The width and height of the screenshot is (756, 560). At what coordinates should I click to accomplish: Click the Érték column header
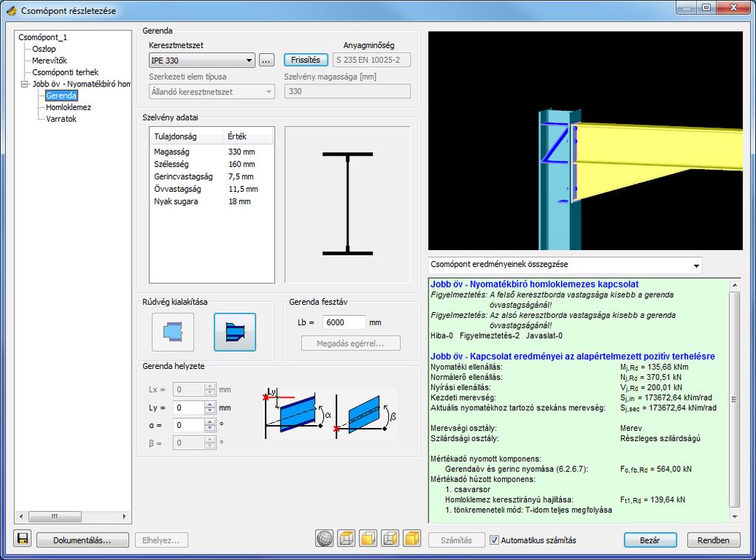[x=249, y=136]
